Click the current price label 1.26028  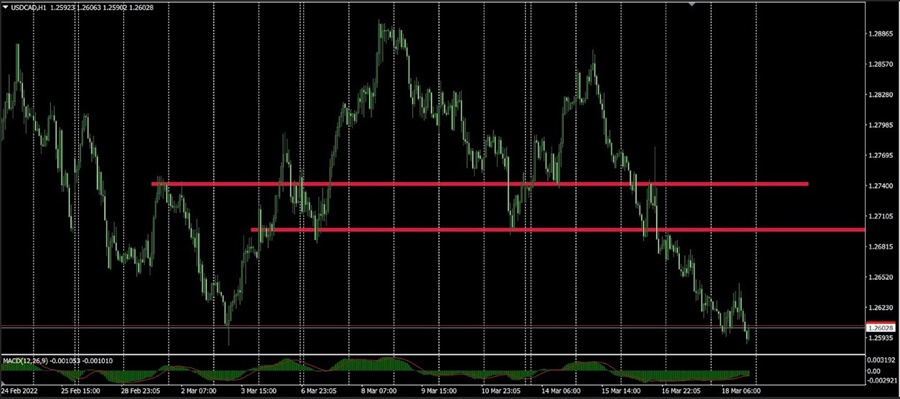click(880, 328)
